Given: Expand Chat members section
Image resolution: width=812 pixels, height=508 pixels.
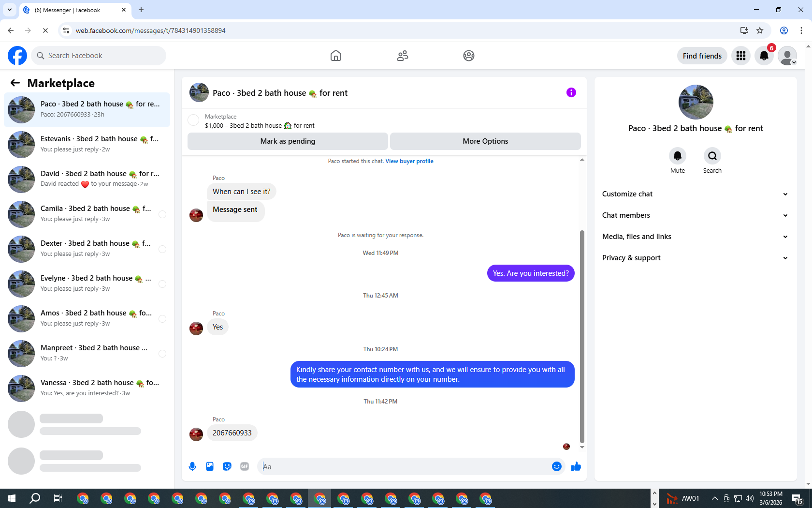Looking at the screenshot, I should 695,215.
